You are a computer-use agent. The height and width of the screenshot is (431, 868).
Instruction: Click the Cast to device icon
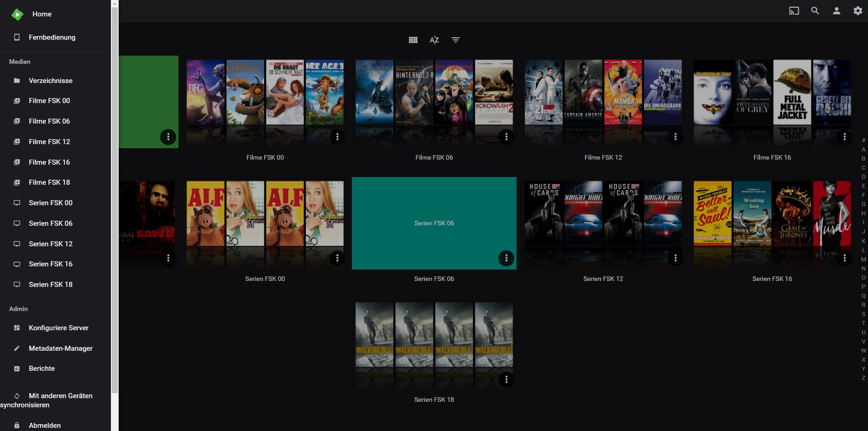(x=794, y=11)
